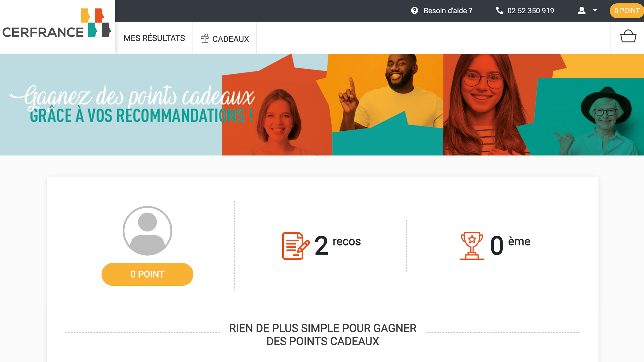Image resolution: width=644 pixels, height=362 pixels.
Task: Click the Gagnez des points cadeaux banner
Action: coord(322,105)
